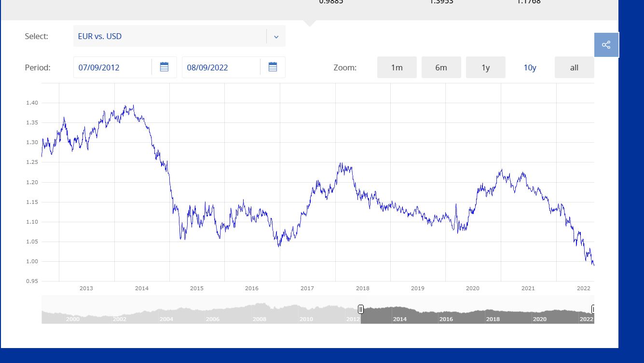Click the 2020 x-axis label on chart
This screenshot has width=644, height=363.
(472, 288)
